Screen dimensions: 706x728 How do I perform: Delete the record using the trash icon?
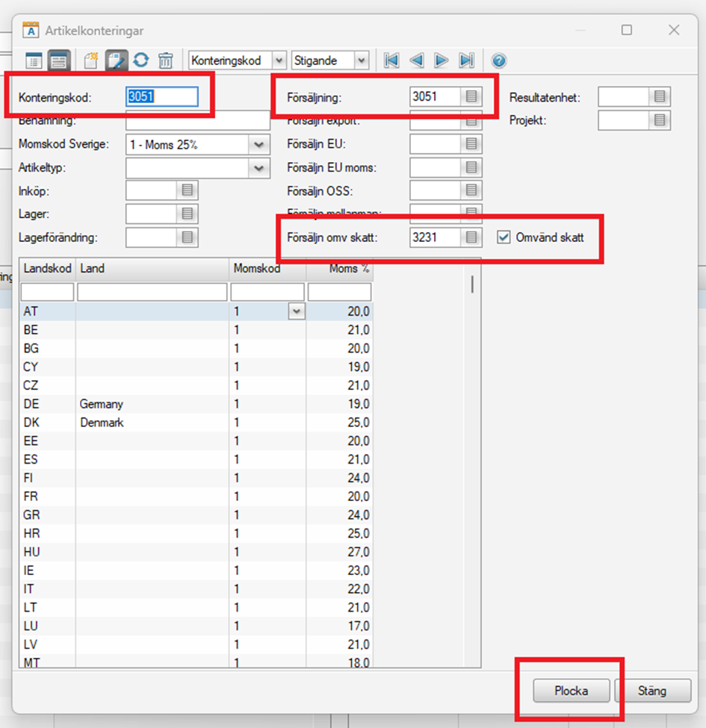tap(166, 60)
